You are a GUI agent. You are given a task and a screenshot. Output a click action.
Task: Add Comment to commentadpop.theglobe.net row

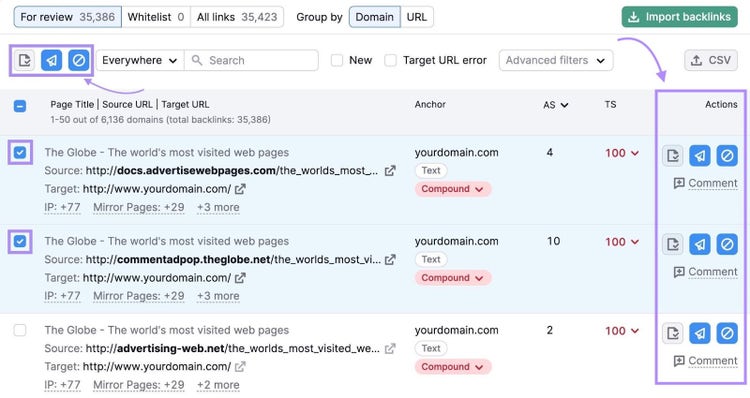tap(706, 272)
